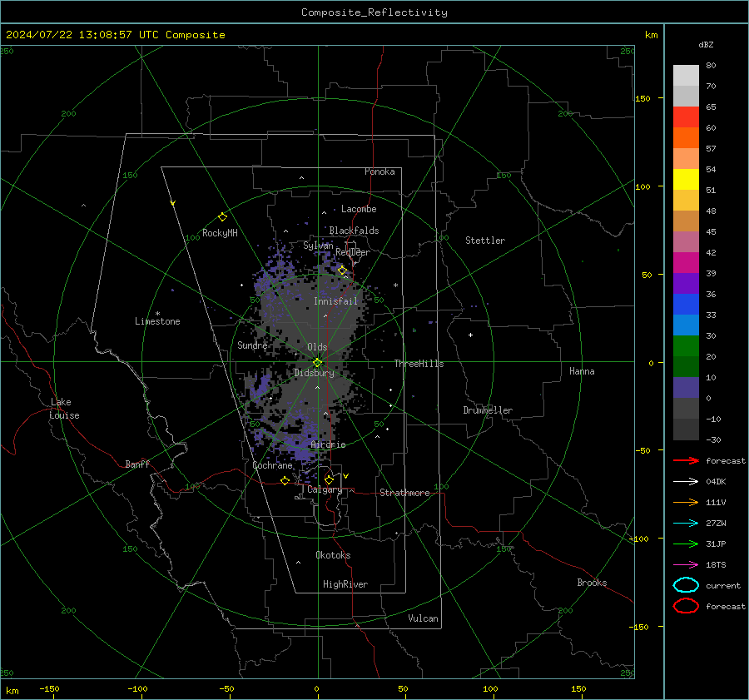
Task: Select the orange 111V arrow in the legend
Action: point(686,502)
